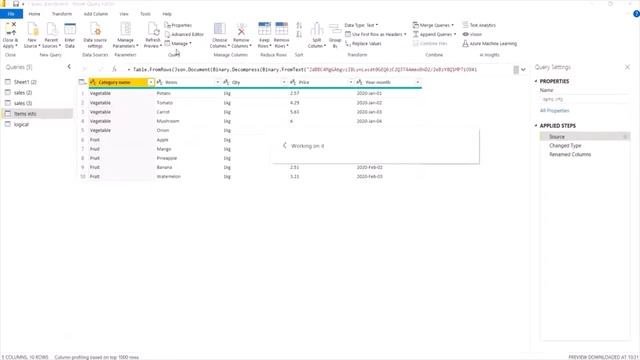The image size is (640, 360).
Task: Switch to the Help ribbon tab
Action: pos(167,14)
